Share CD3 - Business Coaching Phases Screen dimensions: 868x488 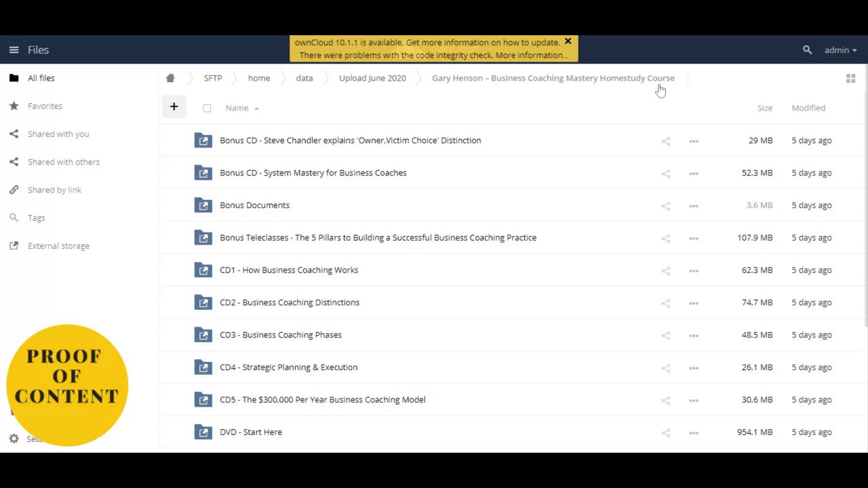[665, 335]
